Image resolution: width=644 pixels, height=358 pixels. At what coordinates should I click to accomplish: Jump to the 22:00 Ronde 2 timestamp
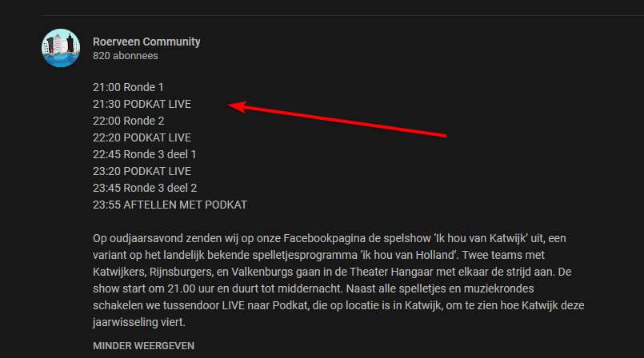tap(129, 121)
